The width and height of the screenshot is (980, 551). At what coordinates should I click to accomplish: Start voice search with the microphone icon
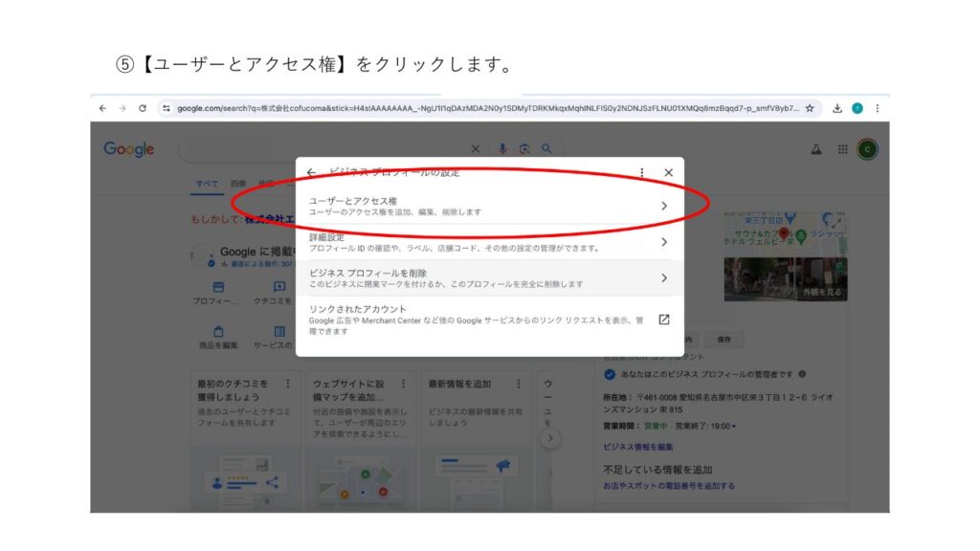pyautogui.click(x=502, y=148)
